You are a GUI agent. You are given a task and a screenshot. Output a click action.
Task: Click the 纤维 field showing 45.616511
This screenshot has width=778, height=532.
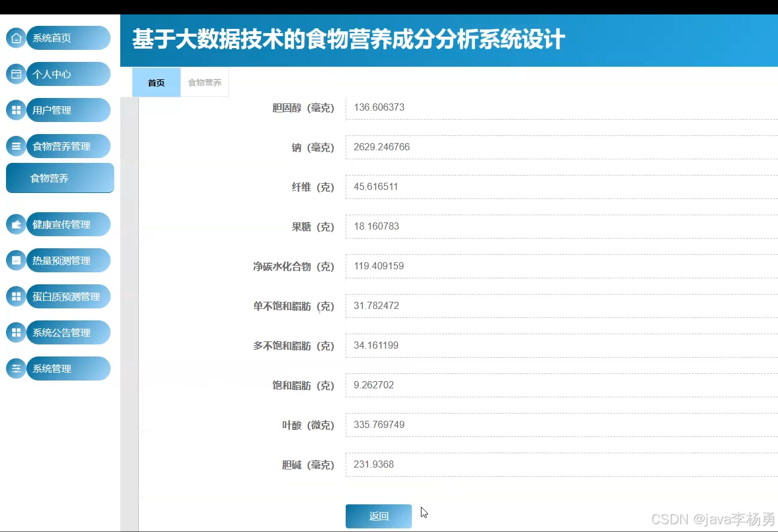562,187
